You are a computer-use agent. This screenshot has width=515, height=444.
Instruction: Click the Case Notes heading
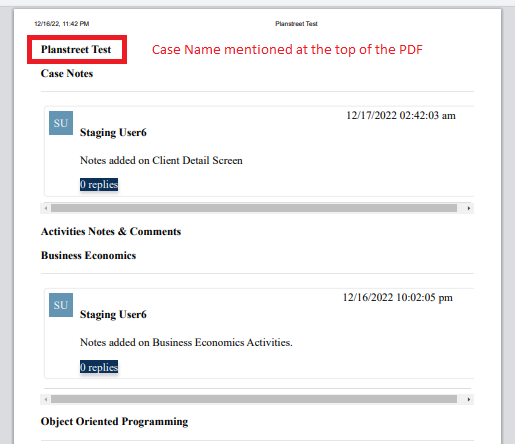pos(67,73)
